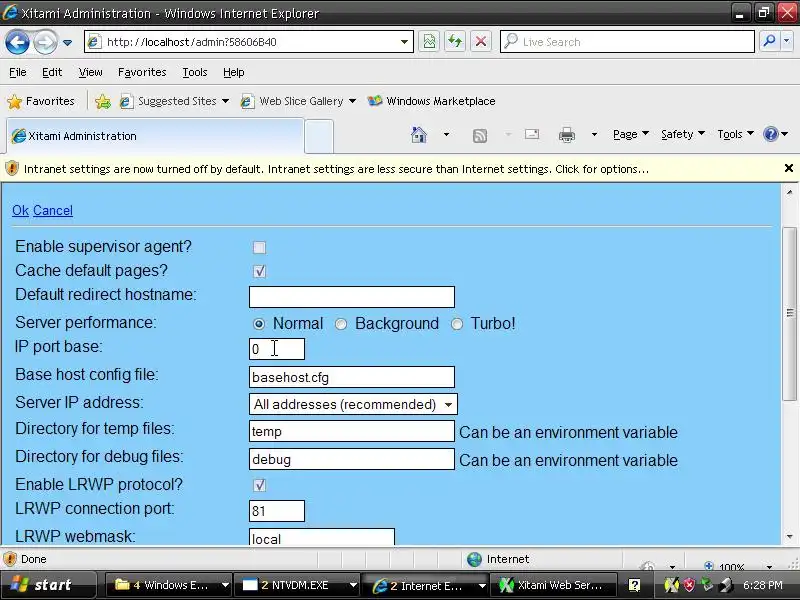Close the intranet information bar

click(x=788, y=168)
